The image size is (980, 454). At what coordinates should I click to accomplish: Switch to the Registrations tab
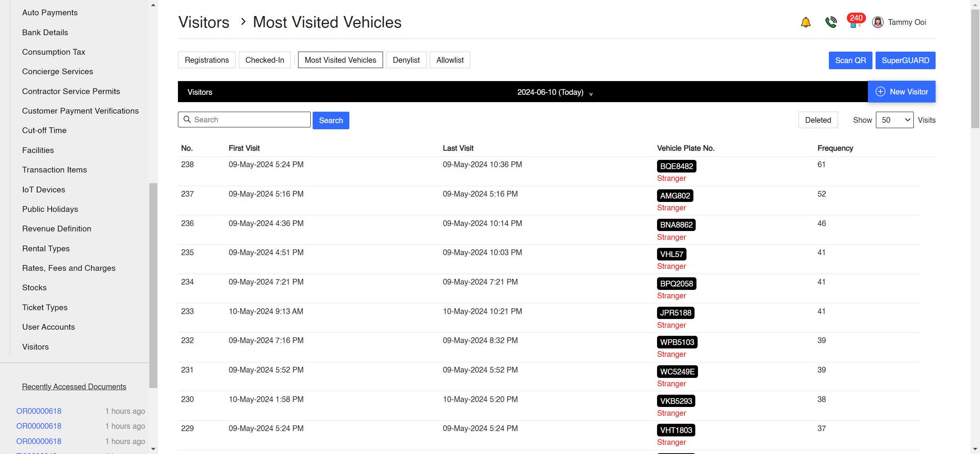point(206,60)
